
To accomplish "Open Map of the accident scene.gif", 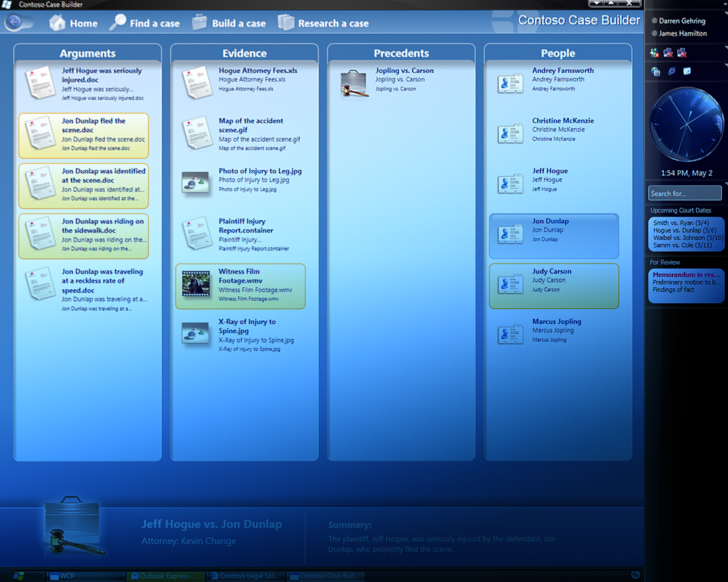I will [x=241, y=134].
